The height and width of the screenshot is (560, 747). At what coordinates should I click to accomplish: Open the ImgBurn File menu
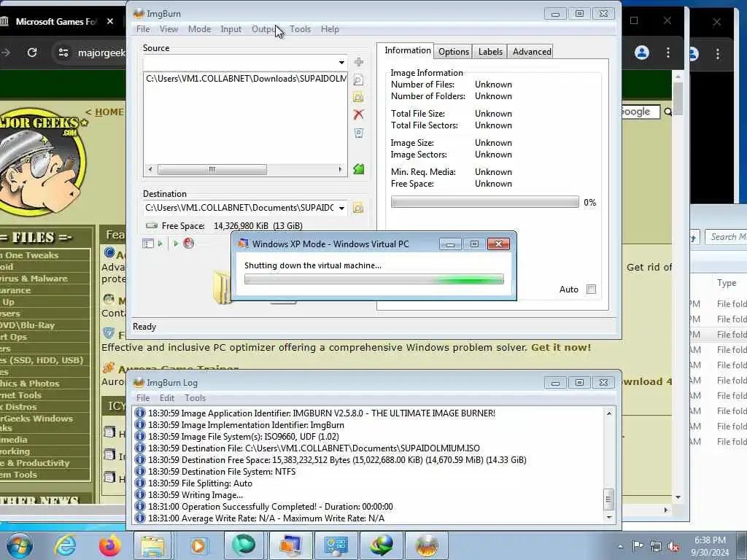[x=143, y=29]
